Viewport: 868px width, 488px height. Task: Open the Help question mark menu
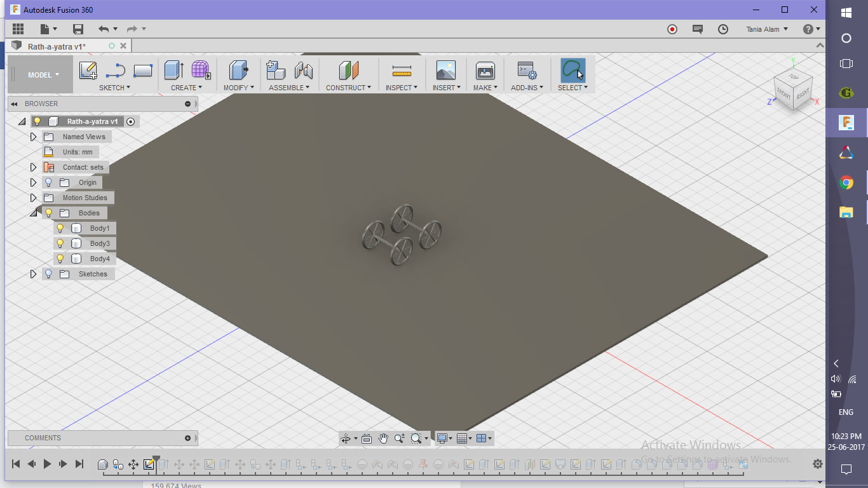pyautogui.click(x=811, y=29)
